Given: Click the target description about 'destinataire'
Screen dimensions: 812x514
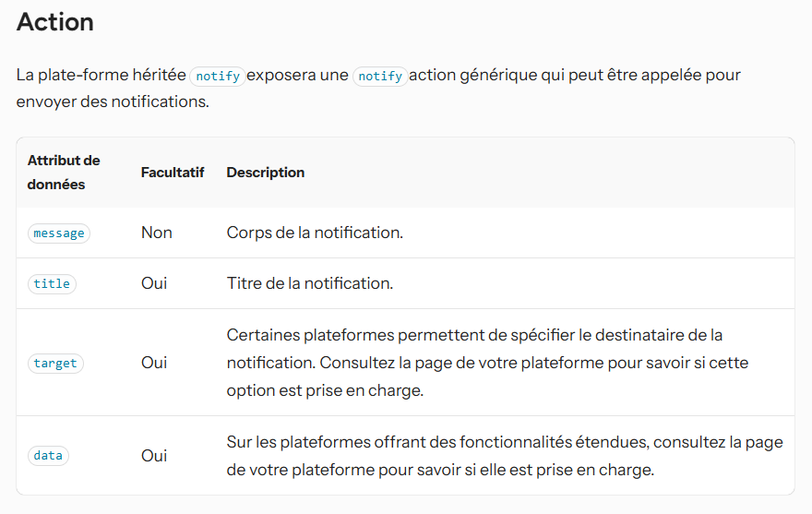Looking at the screenshot, I should pyautogui.click(x=487, y=363).
